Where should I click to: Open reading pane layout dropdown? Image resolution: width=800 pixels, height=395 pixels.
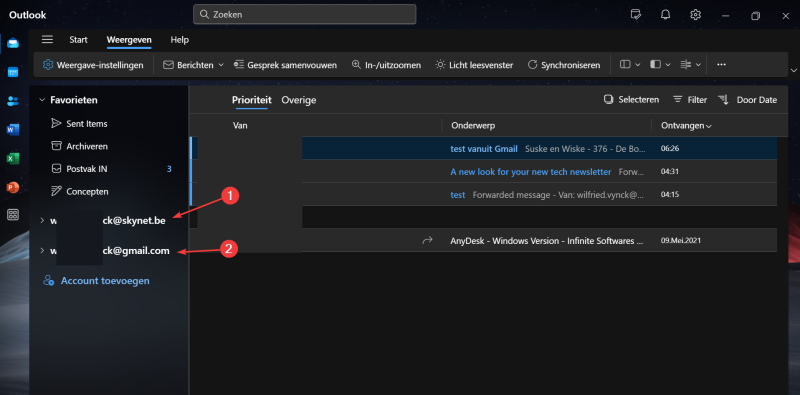coord(660,65)
